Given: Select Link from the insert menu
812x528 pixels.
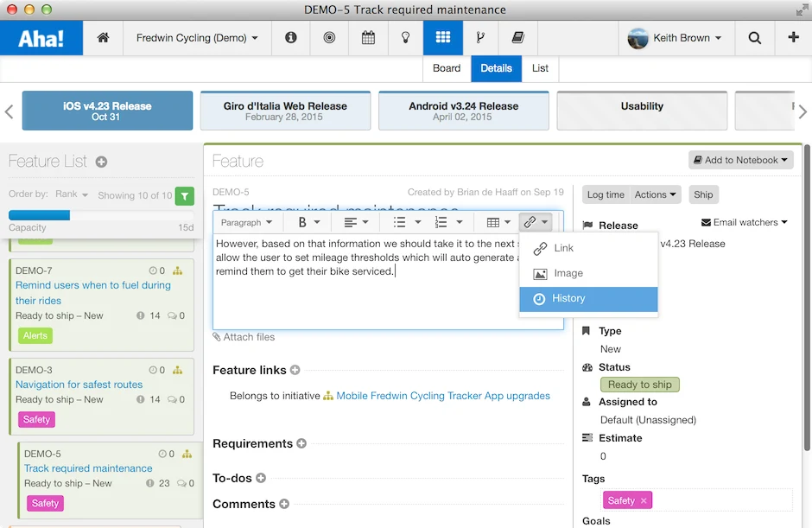Looking at the screenshot, I should (588, 248).
